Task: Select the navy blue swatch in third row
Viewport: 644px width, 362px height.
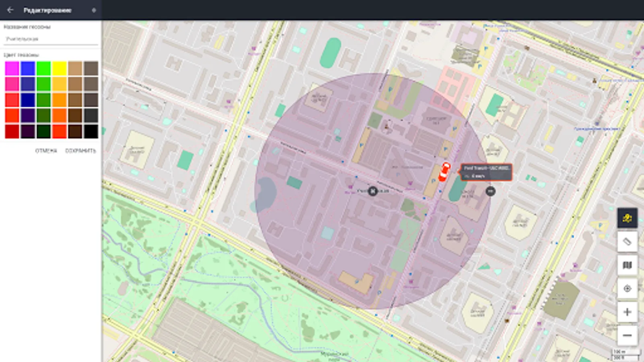Action: pyautogui.click(x=28, y=100)
